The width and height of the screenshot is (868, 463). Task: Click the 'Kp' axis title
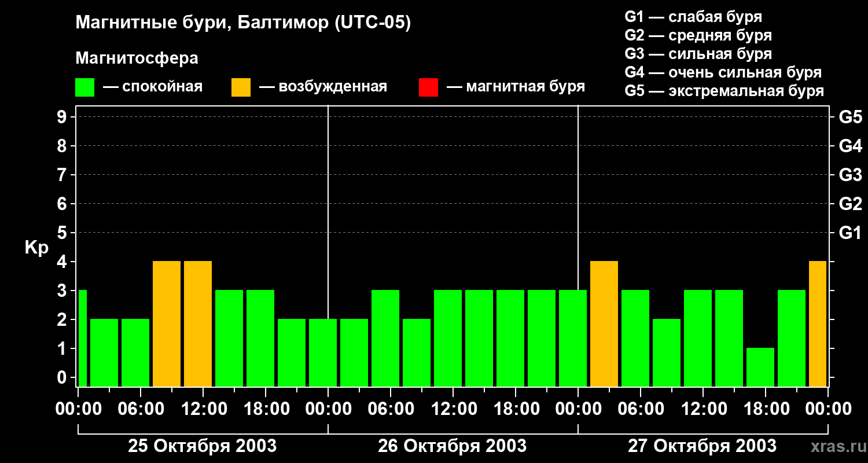click(36, 248)
